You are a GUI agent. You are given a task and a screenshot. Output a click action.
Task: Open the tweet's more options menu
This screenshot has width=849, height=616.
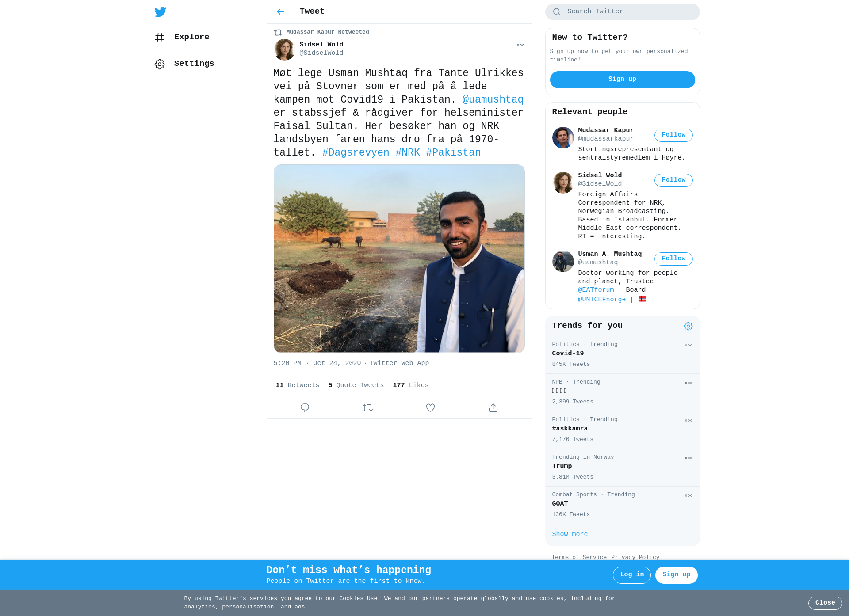point(520,45)
